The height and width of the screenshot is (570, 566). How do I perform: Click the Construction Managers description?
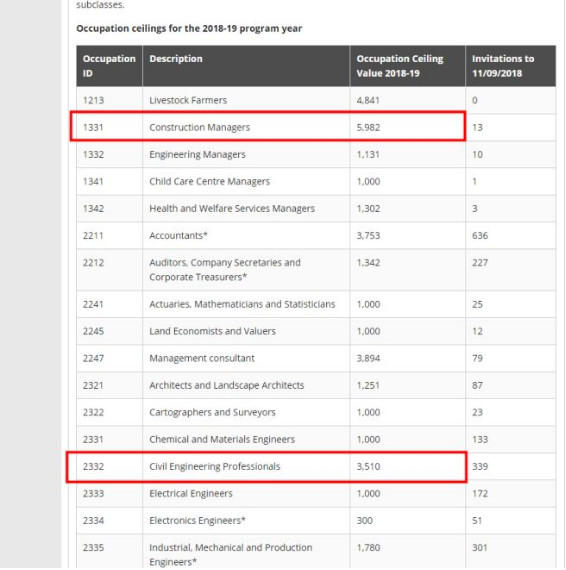(200, 128)
